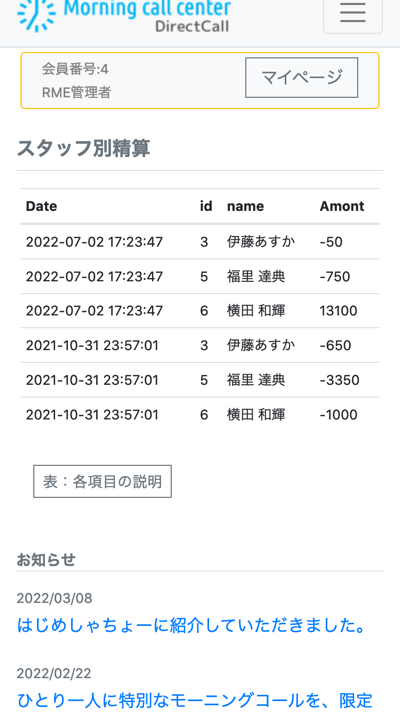Click the Morning call center clock logo

tap(36, 15)
